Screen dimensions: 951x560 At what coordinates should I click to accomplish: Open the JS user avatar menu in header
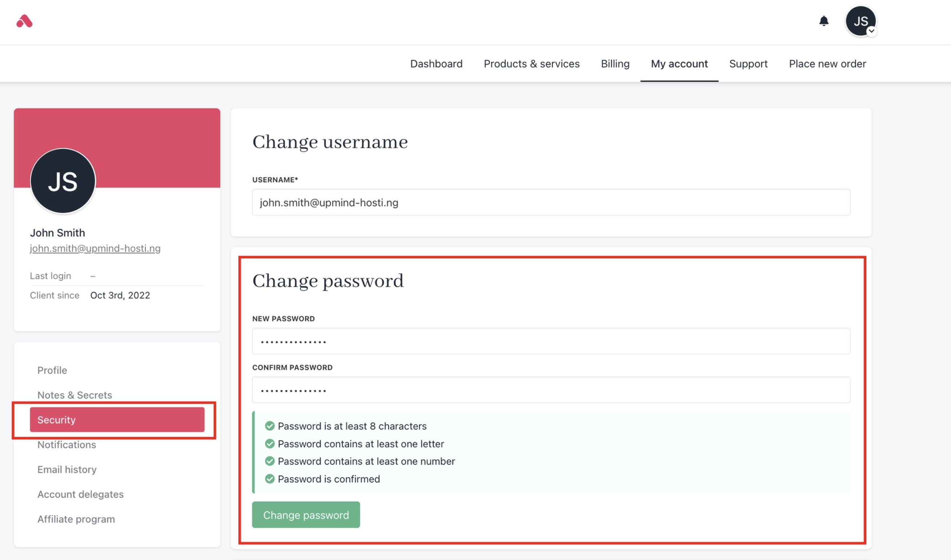861,21
